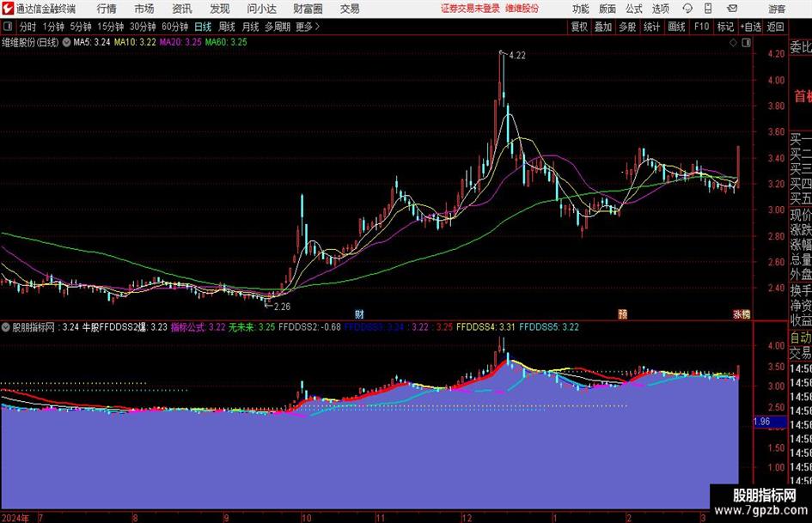Open the 交易 menu

click(350, 9)
